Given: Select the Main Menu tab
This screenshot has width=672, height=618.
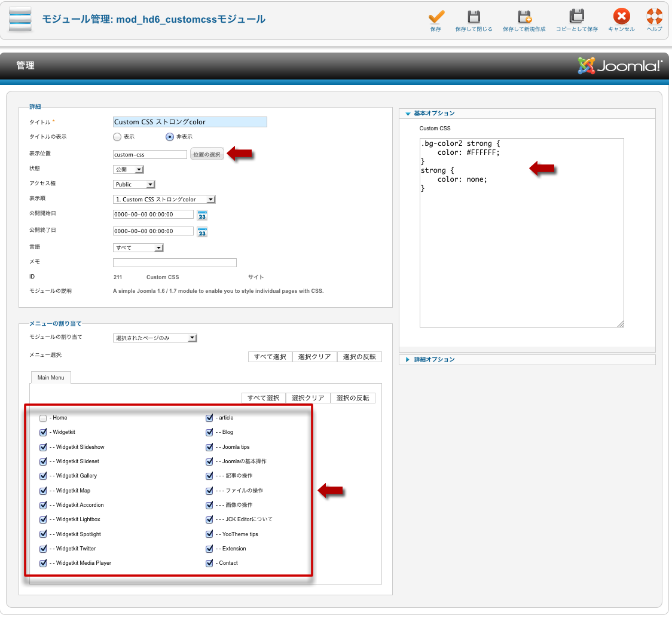Looking at the screenshot, I should pos(51,377).
